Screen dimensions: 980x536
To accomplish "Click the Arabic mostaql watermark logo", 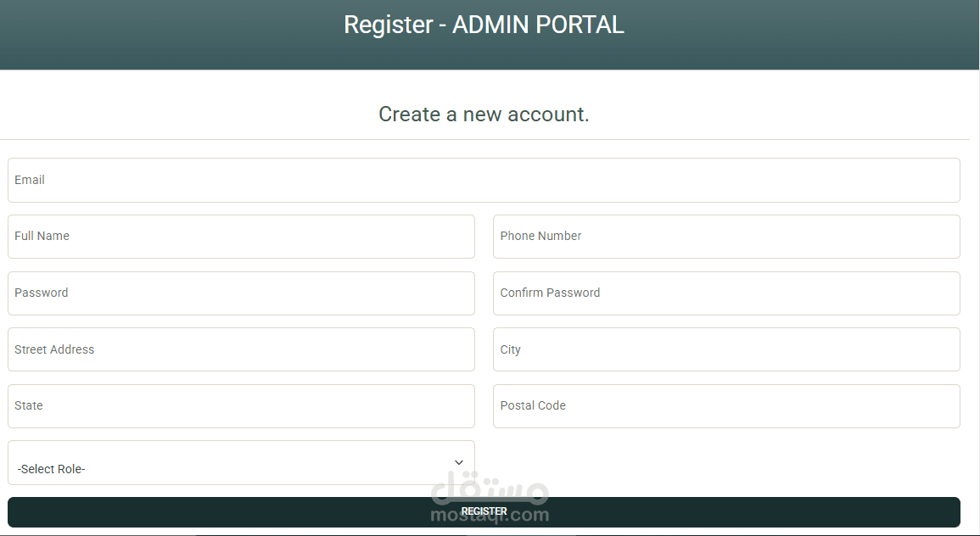I will [490, 488].
